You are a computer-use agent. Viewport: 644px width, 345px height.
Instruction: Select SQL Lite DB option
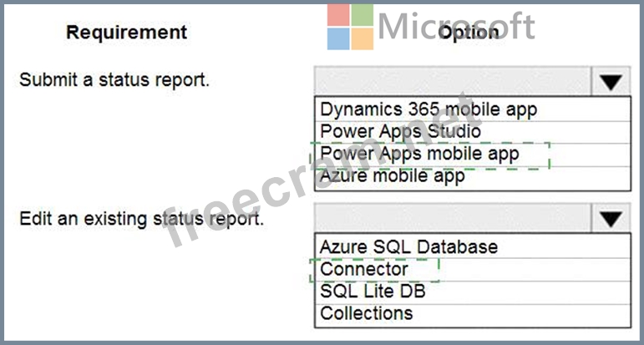pos(472,292)
